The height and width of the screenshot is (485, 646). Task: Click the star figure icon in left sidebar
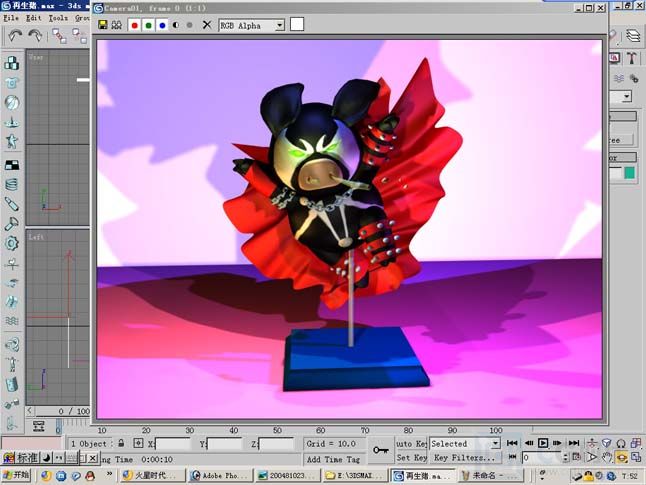pos(12,141)
